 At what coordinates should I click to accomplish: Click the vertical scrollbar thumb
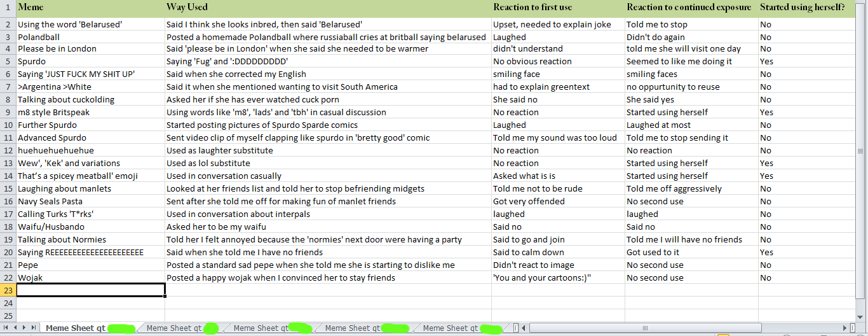pyautogui.click(x=861, y=151)
